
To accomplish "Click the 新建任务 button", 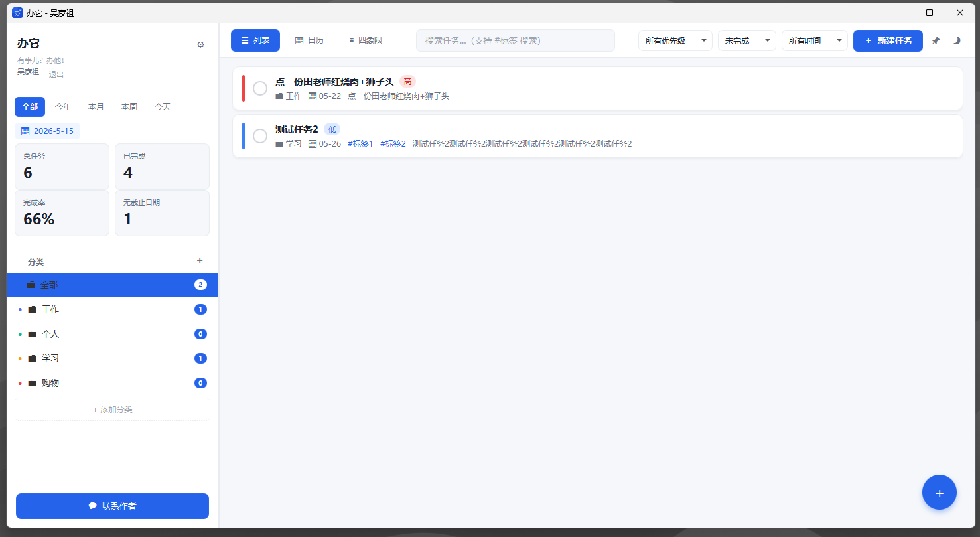I will pos(888,40).
